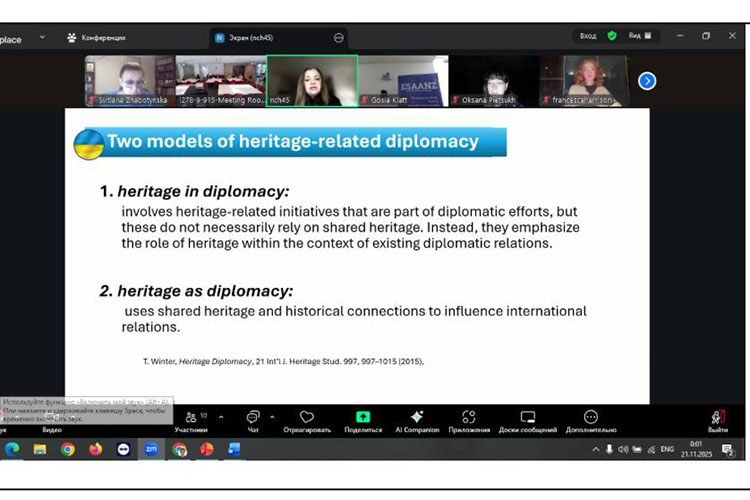Open the Приложения apps icon
750x500 pixels.
[x=469, y=418]
